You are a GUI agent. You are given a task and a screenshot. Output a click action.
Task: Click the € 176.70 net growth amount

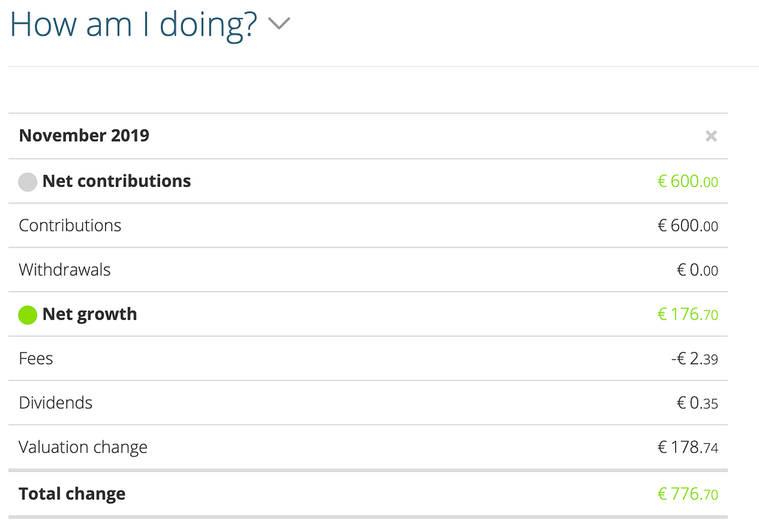688,315
